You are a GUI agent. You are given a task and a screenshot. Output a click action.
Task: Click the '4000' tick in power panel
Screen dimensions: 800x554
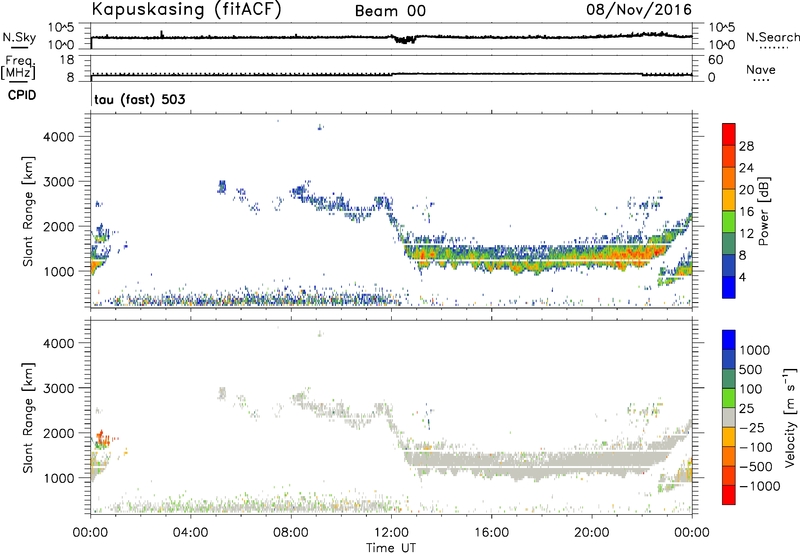[x=59, y=137]
